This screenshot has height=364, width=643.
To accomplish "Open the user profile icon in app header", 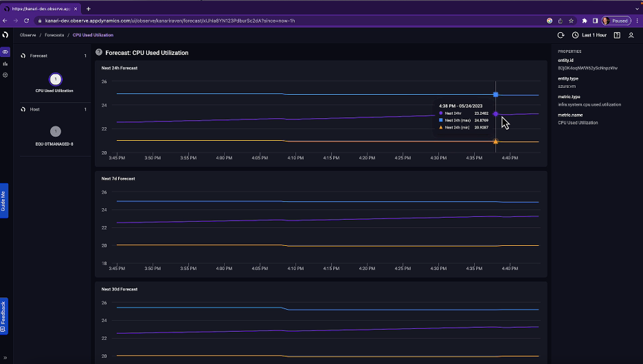I will 631,35.
